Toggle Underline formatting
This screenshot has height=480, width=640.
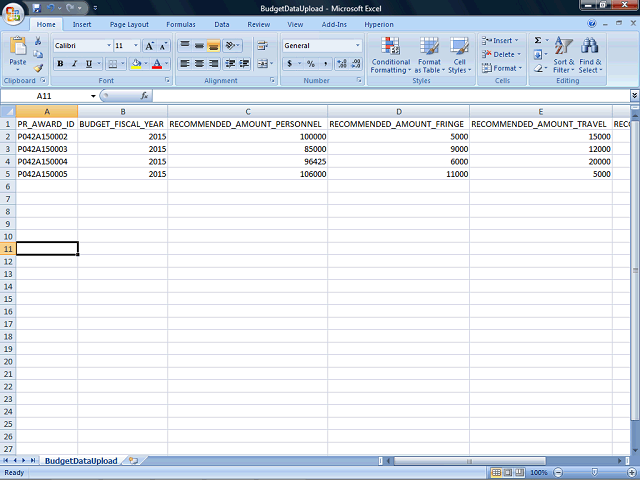pyautogui.click(x=89, y=64)
